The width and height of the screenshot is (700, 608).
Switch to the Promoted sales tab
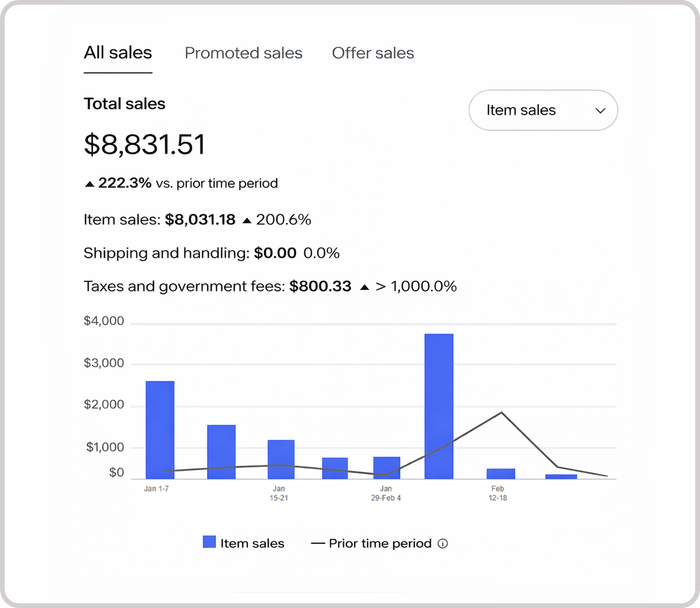coord(243,53)
